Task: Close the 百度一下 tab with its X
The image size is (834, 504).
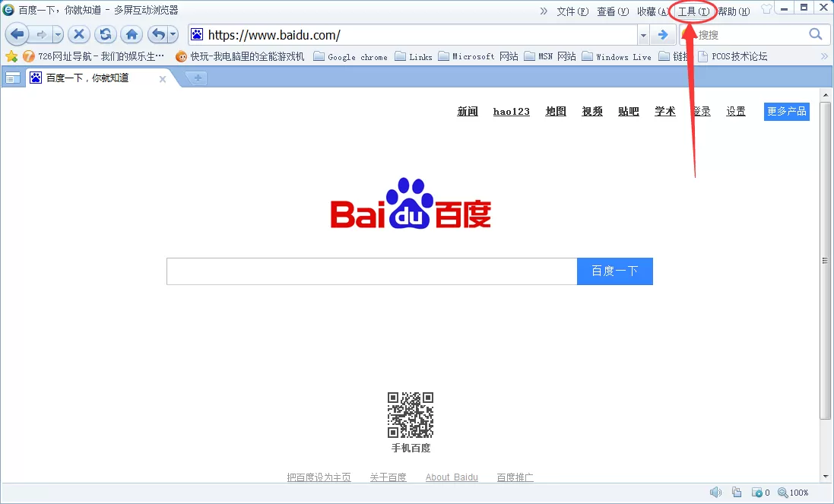Action: click(163, 79)
